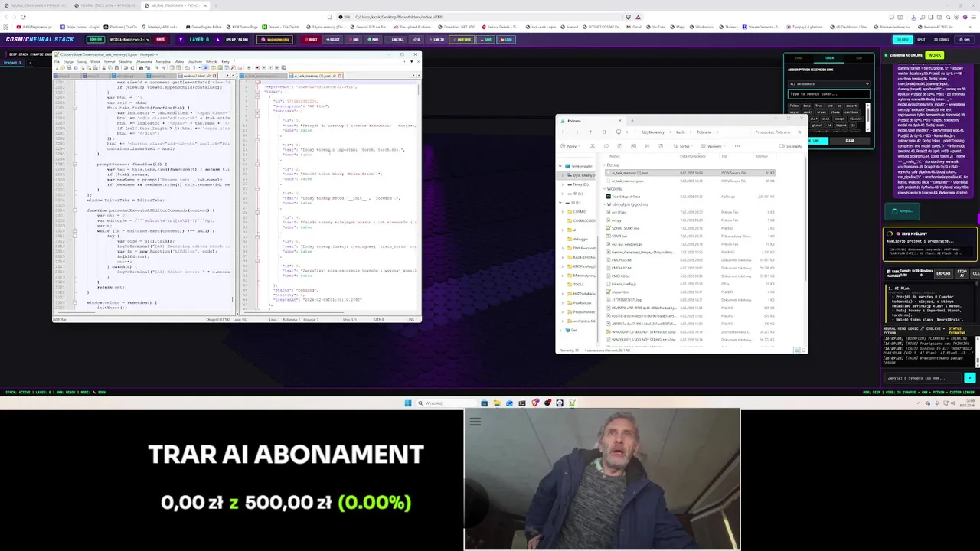
Task: Click the SAVE button in the top toolbar
Action: click(x=485, y=39)
